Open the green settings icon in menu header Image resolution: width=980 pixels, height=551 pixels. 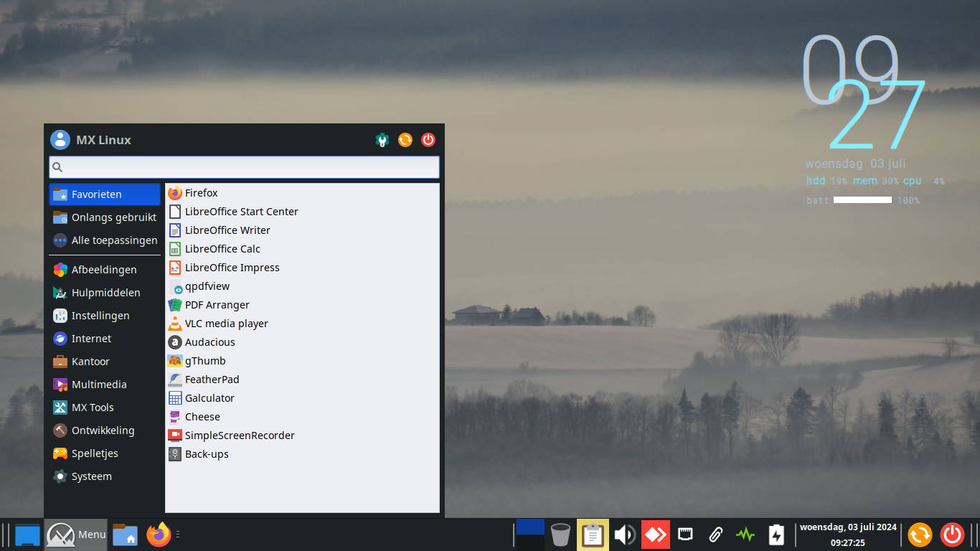(x=382, y=140)
